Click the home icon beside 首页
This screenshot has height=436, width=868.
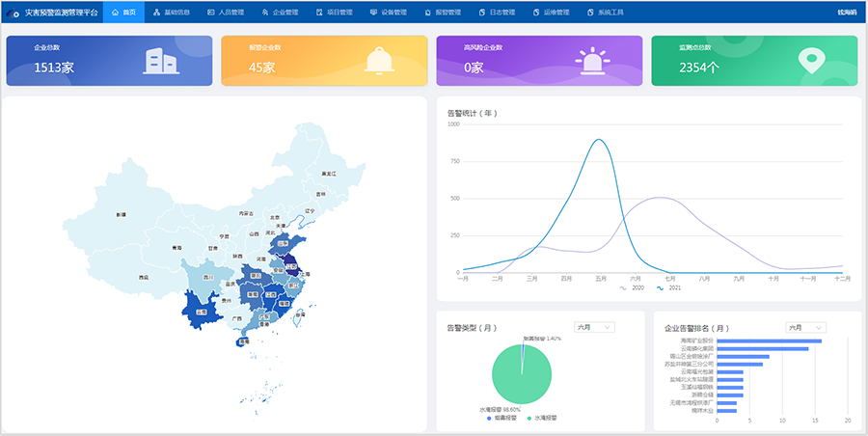(x=116, y=13)
